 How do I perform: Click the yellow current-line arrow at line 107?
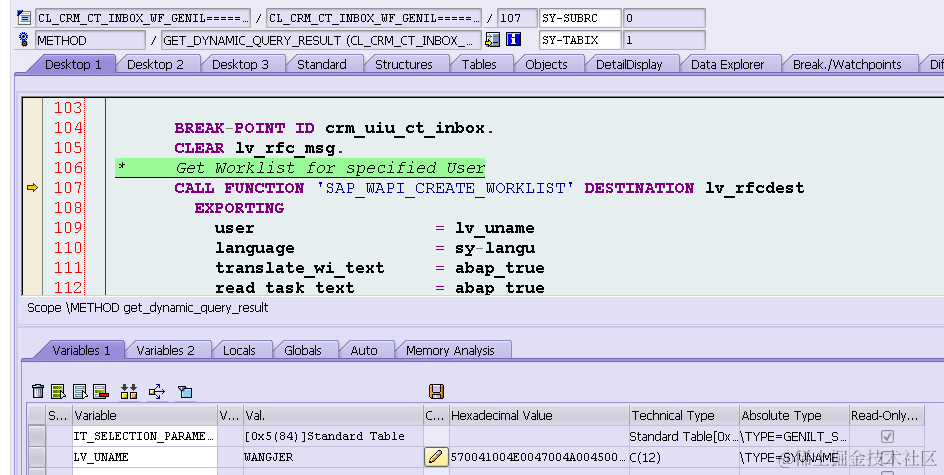coord(33,188)
